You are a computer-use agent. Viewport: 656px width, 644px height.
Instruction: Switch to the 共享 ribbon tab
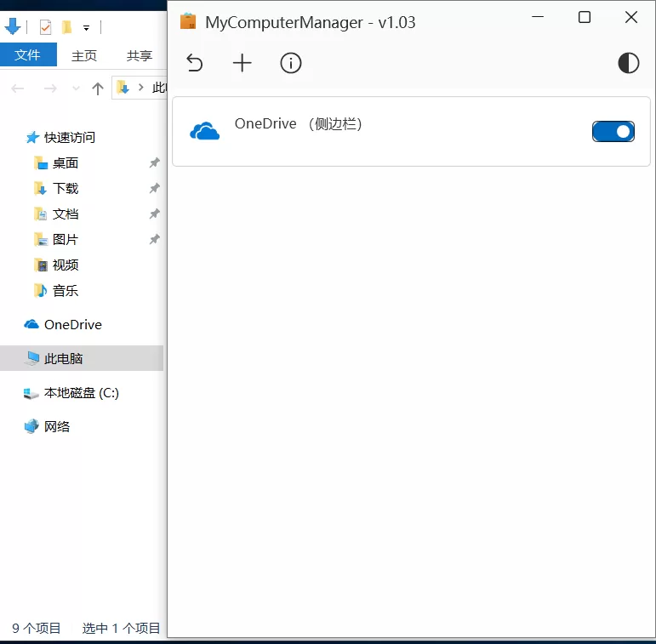(140, 55)
